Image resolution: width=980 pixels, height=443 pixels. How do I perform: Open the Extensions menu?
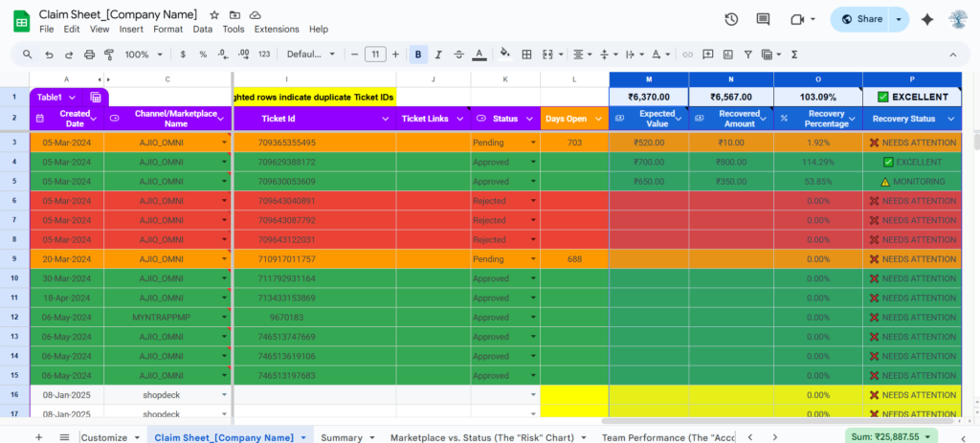coord(277,30)
